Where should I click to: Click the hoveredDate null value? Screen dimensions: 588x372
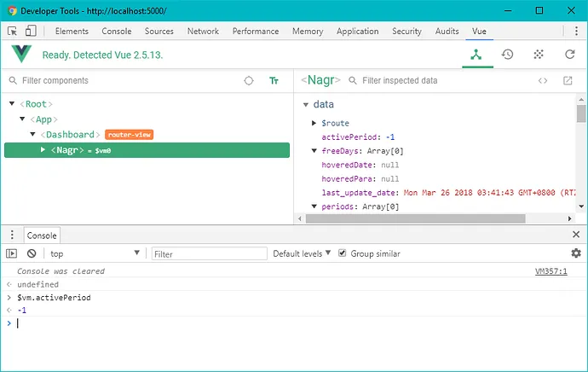390,165
